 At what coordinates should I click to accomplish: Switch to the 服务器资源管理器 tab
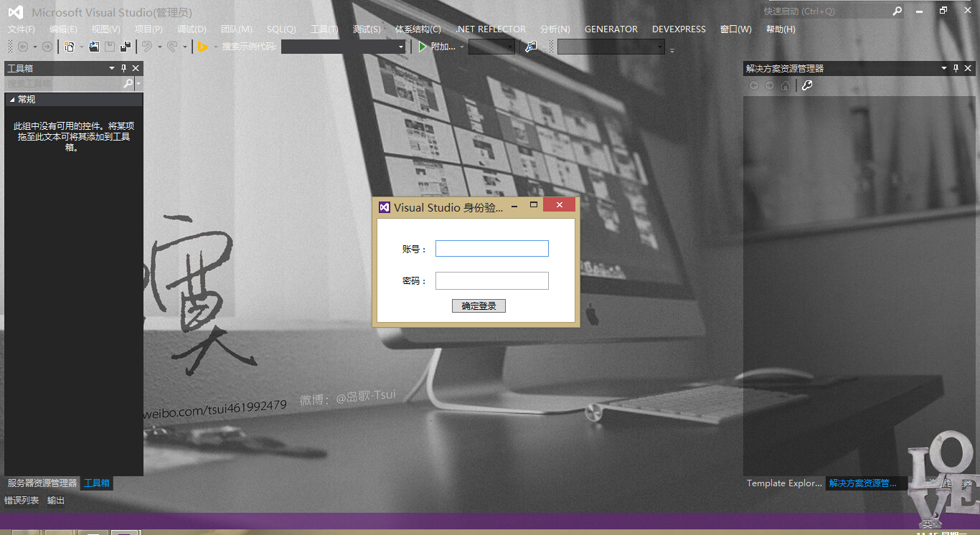(x=42, y=483)
